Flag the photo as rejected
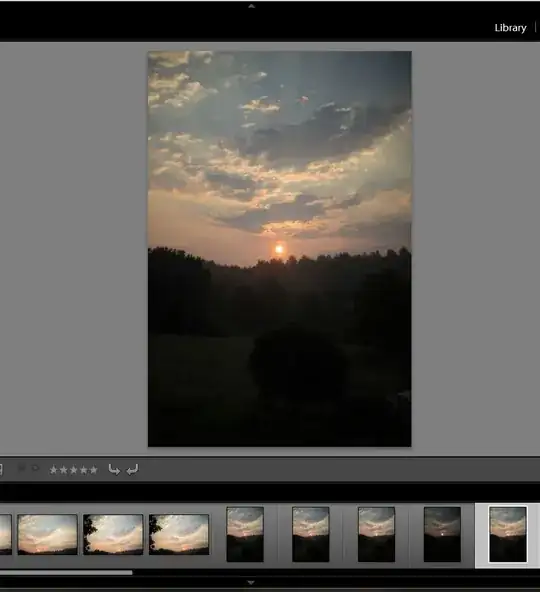Screen dimensions: 540x592 click(35, 469)
